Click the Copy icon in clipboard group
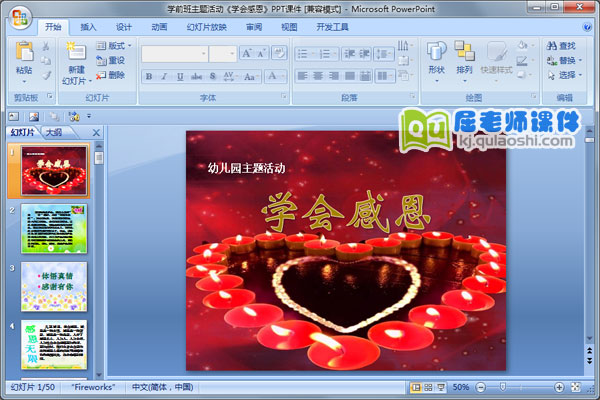The width and height of the screenshot is (600, 400). tap(46, 60)
